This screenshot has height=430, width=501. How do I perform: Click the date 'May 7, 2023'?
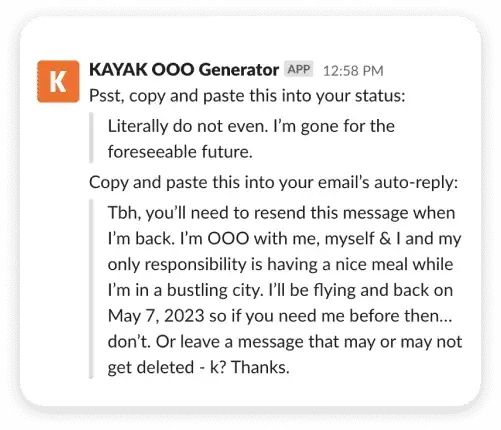[x=156, y=316]
